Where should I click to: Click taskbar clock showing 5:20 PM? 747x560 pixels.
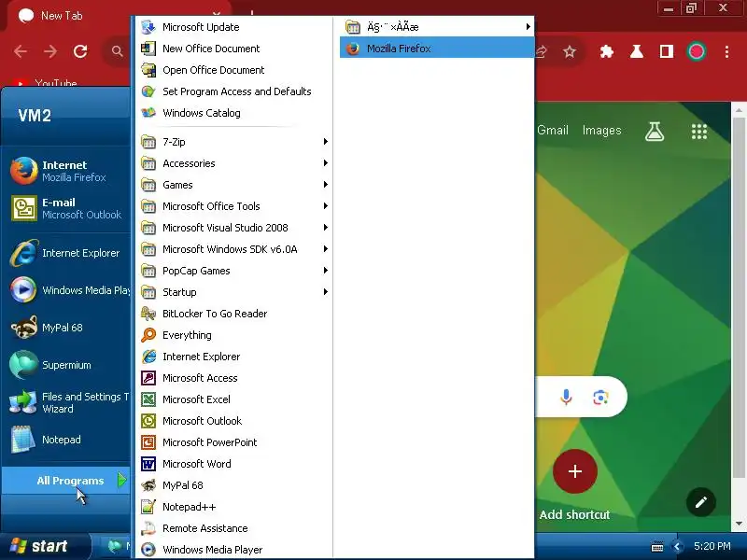(x=712, y=546)
